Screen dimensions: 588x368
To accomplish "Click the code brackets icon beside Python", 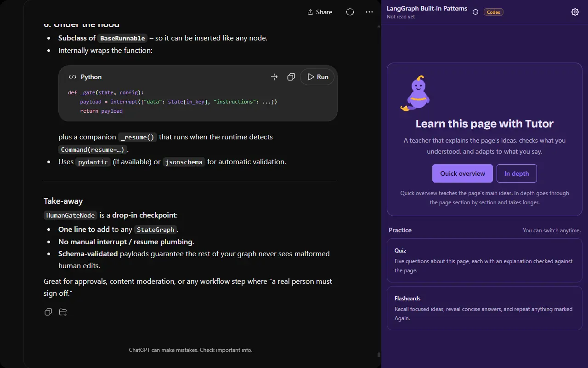I will (73, 77).
